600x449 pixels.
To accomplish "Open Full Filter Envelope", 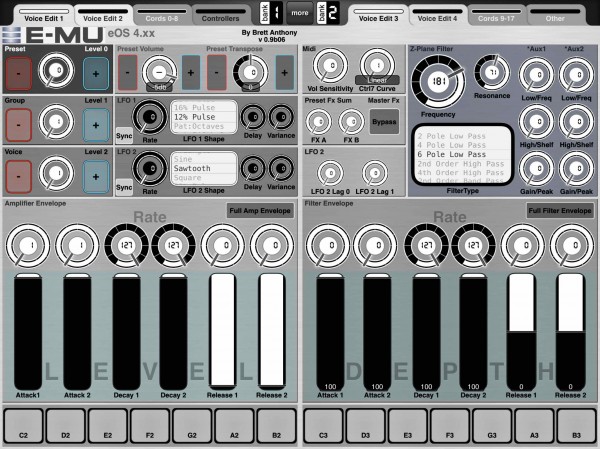I will (560, 211).
